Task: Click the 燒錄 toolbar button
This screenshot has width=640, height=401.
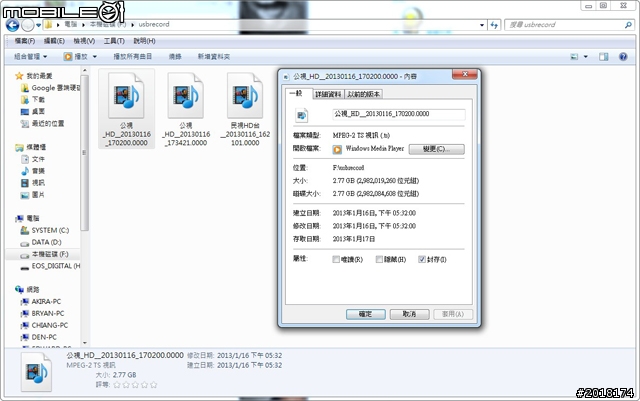Action: (175, 56)
